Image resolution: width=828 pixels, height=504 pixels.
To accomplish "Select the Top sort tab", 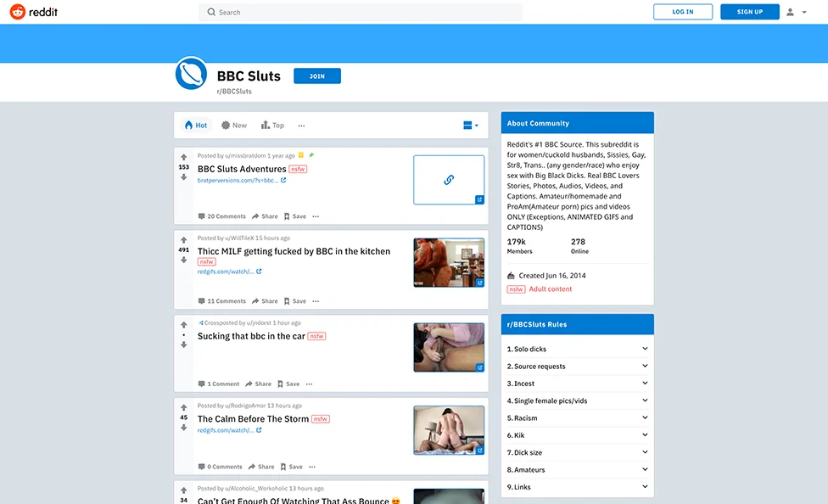I will click(x=272, y=126).
